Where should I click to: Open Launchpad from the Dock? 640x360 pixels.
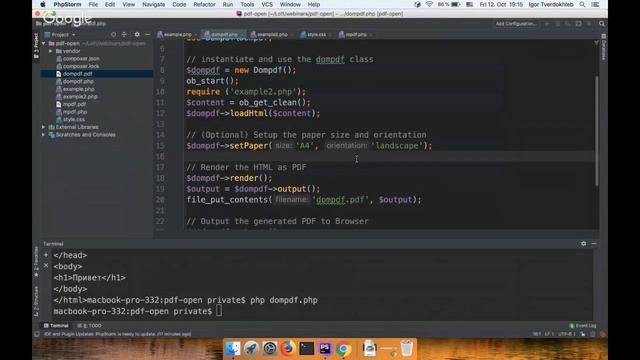[x=251, y=348]
